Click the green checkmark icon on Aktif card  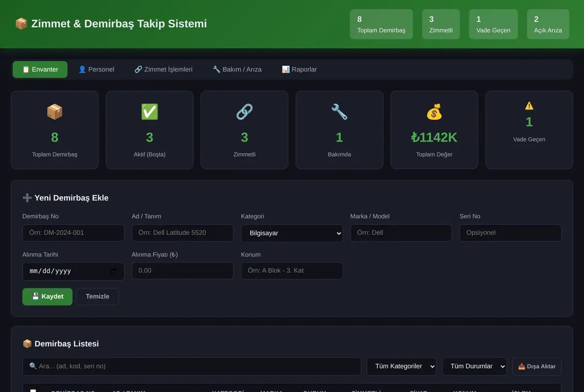coord(149,112)
